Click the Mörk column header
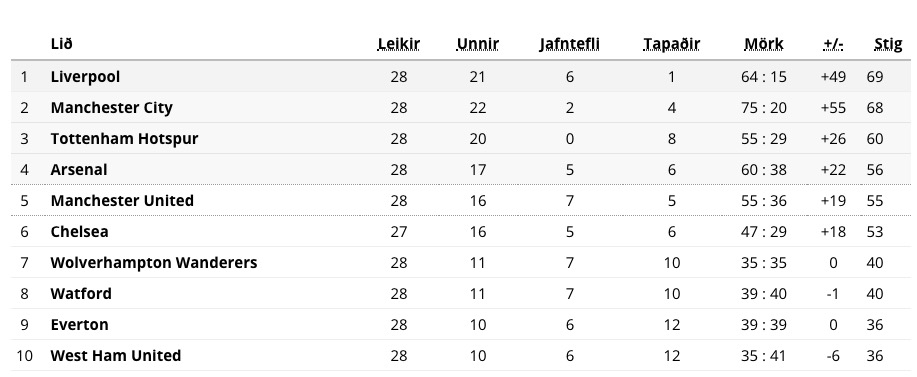This screenshot has height=377, width=917. pos(763,44)
